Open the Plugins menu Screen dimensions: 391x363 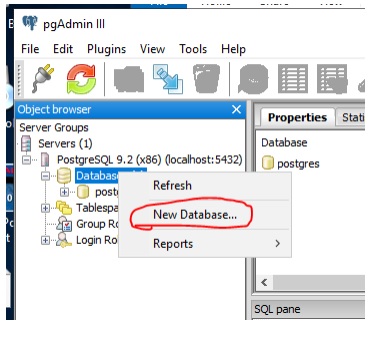(106, 49)
